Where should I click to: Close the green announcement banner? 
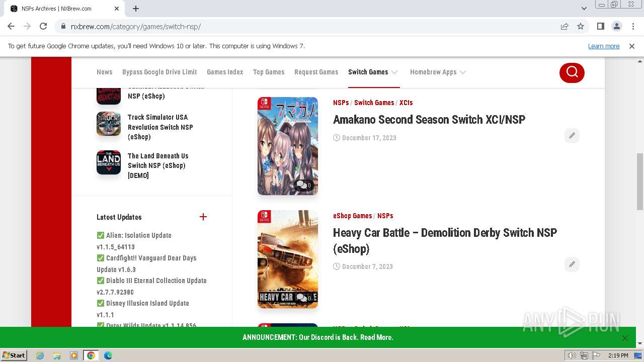coord(625,338)
